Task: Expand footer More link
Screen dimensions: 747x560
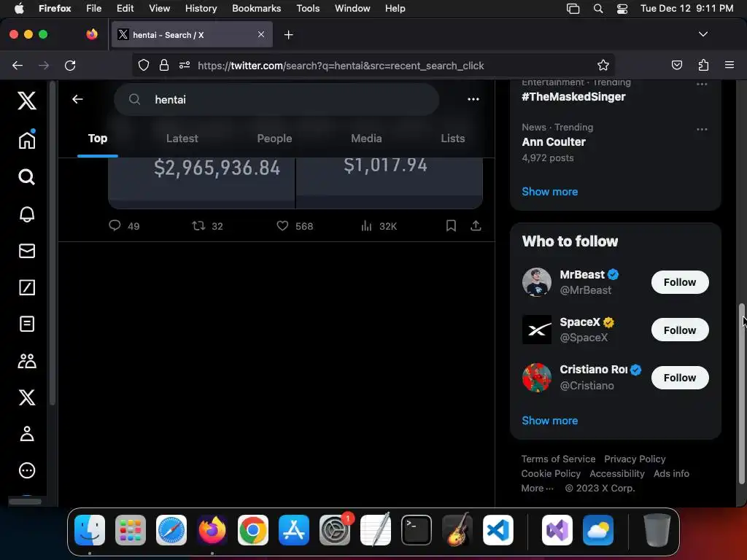Action: (537, 488)
